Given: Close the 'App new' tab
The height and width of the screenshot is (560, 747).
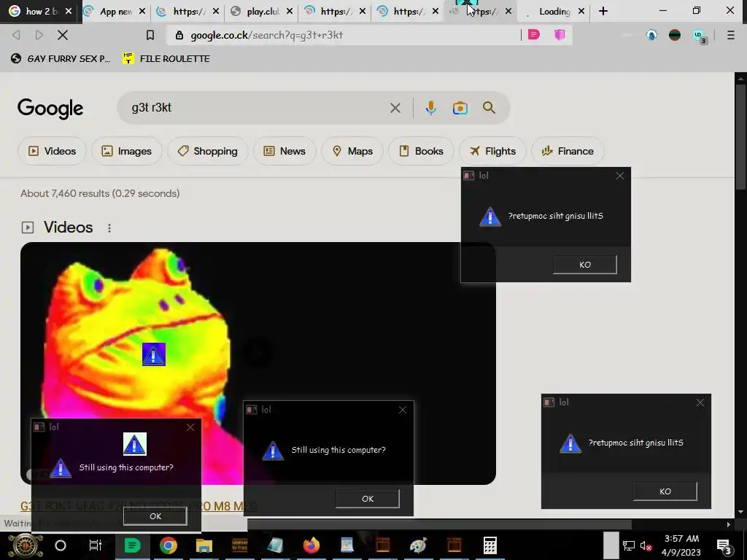Looking at the screenshot, I should [142, 12].
